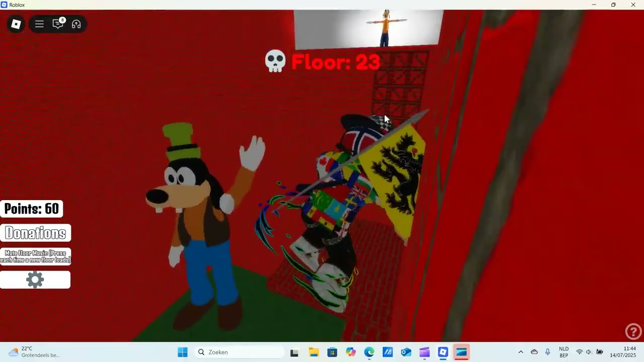
Task: Click the Points: 60 counter
Action: (x=32, y=209)
